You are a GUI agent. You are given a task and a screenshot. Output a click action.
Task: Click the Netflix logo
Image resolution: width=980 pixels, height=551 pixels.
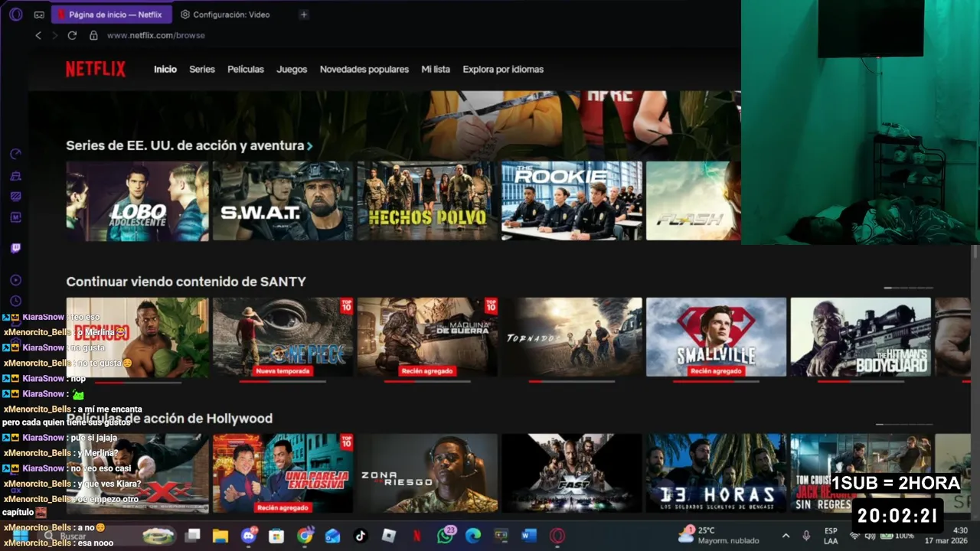coord(95,69)
